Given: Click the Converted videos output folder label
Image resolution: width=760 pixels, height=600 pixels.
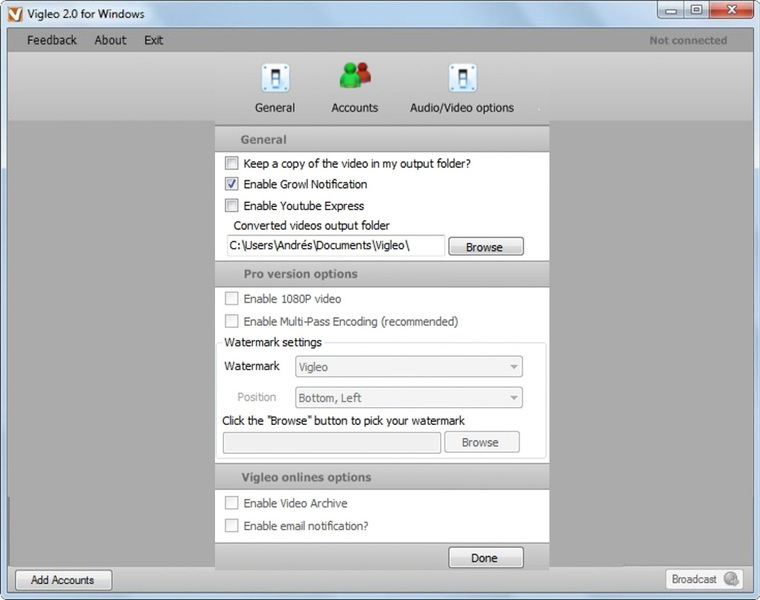Looking at the screenshot, I should tap(311, 225).
